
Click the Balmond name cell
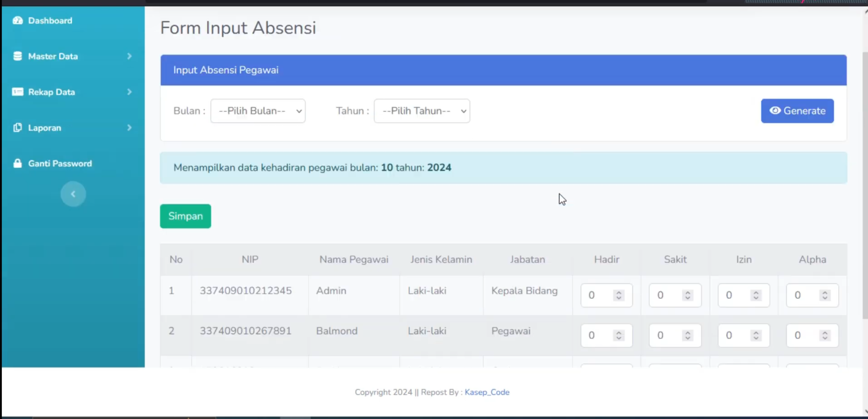(354, 335)
